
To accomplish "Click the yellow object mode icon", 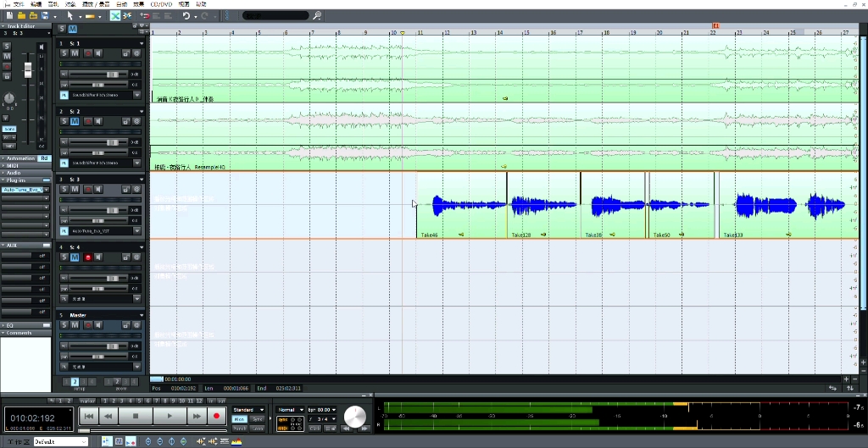I will (x=90, y=16).
